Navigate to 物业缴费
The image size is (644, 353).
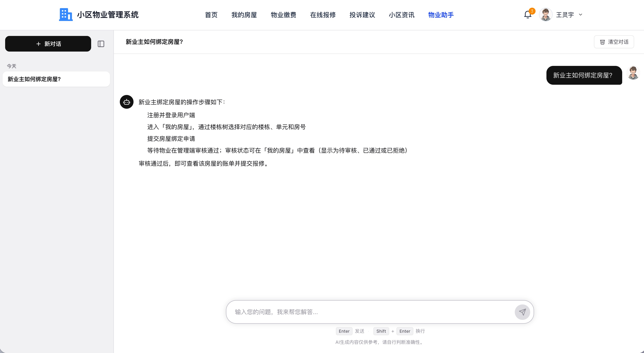[x=283, y=15]
